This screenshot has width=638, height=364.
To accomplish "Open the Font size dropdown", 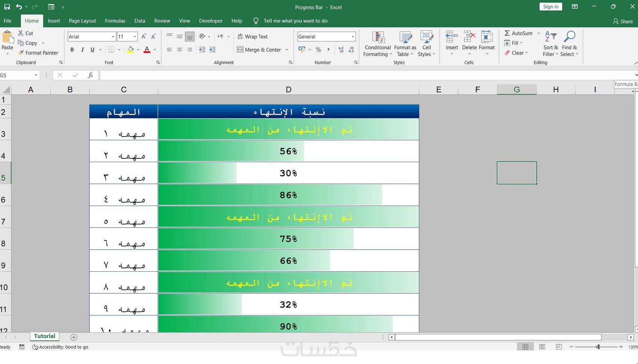I will (x=135, y=36).
